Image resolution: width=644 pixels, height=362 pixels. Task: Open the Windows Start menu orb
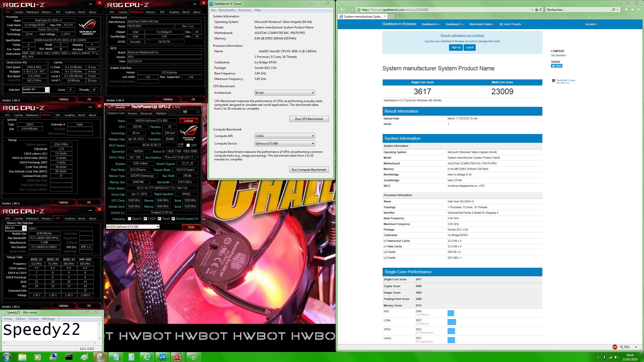[x=7, y=357]
